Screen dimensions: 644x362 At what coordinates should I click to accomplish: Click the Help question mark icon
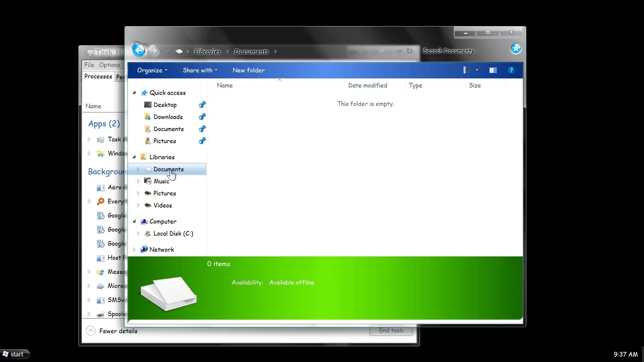tap(511, 70)
